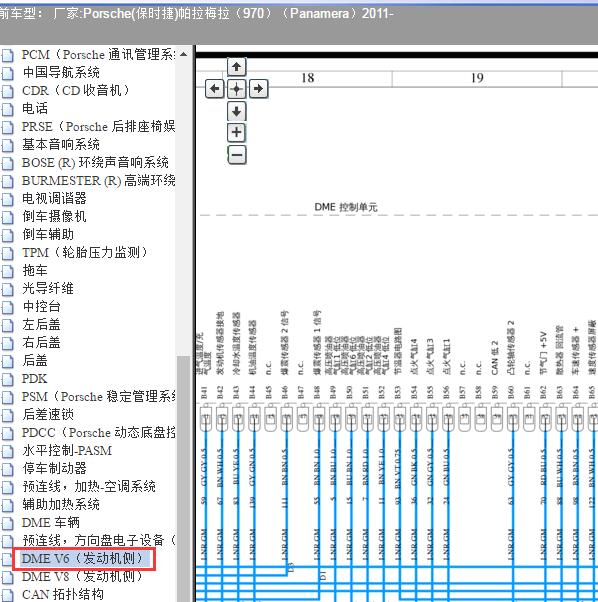
Task: Click pin label B53 in diagram
Action: coord(397,393)
